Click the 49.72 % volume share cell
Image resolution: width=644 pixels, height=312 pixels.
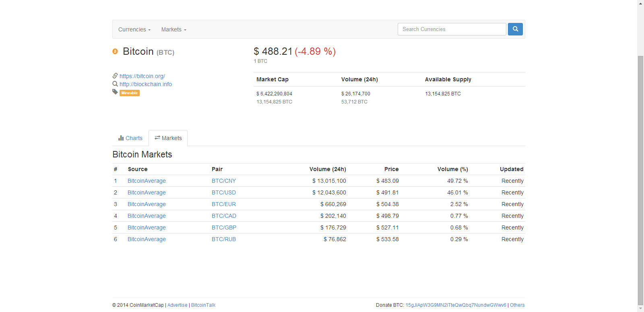tap(458, 181)
